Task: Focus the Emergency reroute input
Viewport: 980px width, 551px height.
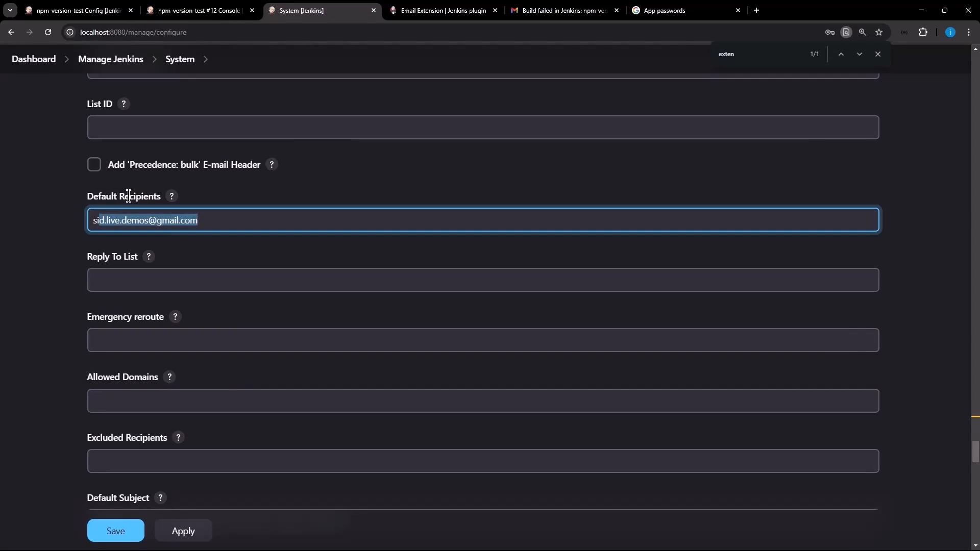Action: (483, 340)
